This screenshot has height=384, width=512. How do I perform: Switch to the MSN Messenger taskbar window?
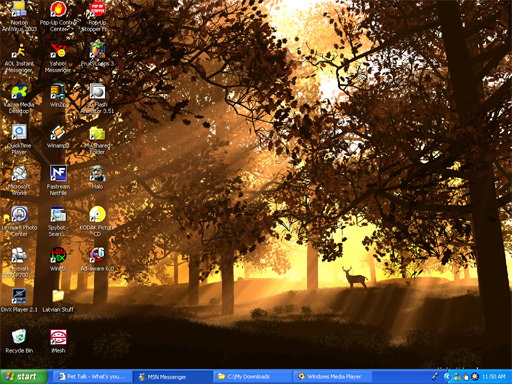coord(173,377)
